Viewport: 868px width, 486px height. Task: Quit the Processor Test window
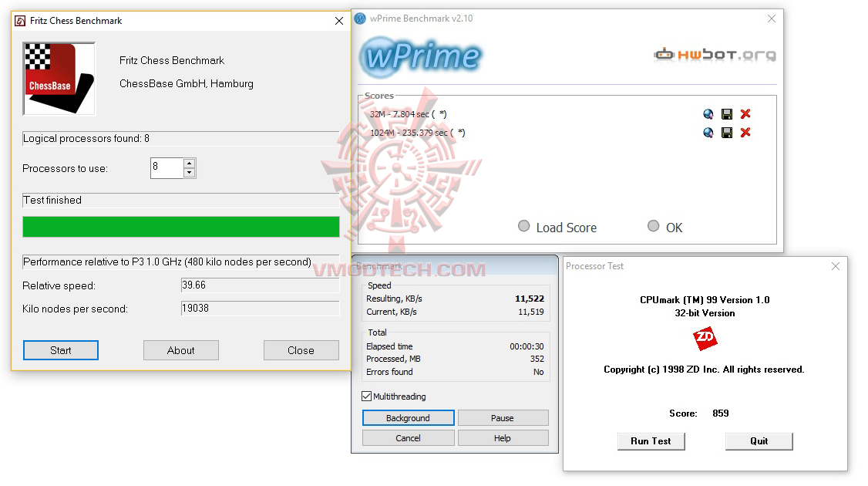tap(759, 441)
